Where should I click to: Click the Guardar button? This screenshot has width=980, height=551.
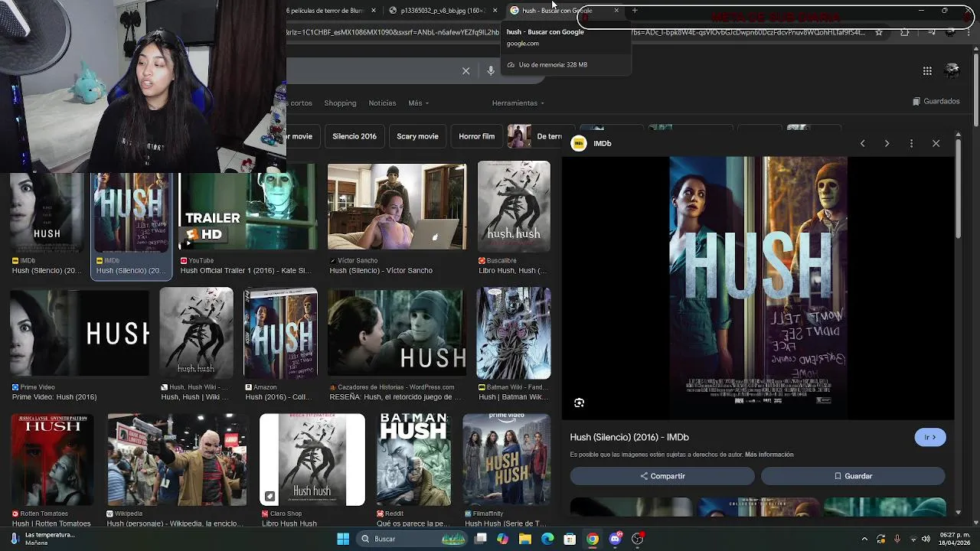click(x=853, y=476)
